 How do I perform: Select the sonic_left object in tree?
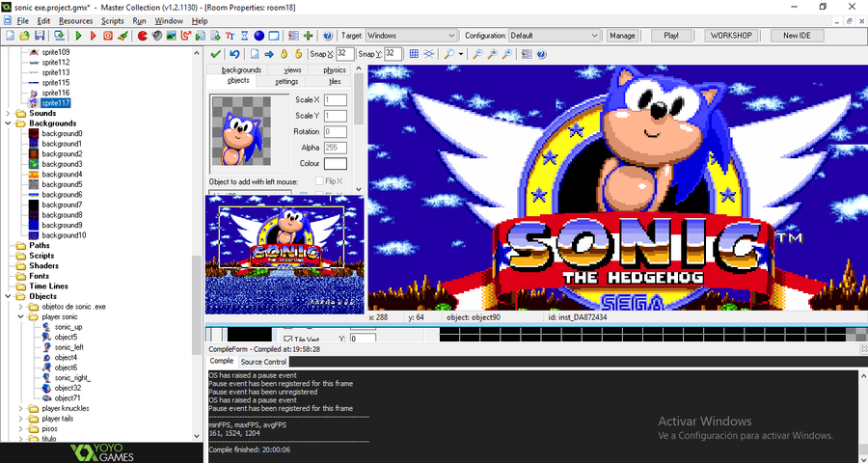pos(69,347)
